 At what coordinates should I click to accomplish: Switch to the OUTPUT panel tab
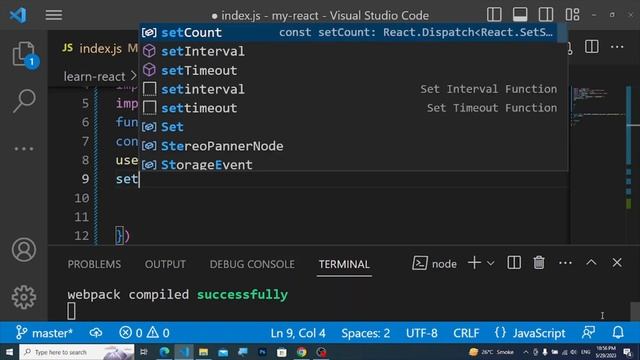pyautogui.click(x=165, y=264)
